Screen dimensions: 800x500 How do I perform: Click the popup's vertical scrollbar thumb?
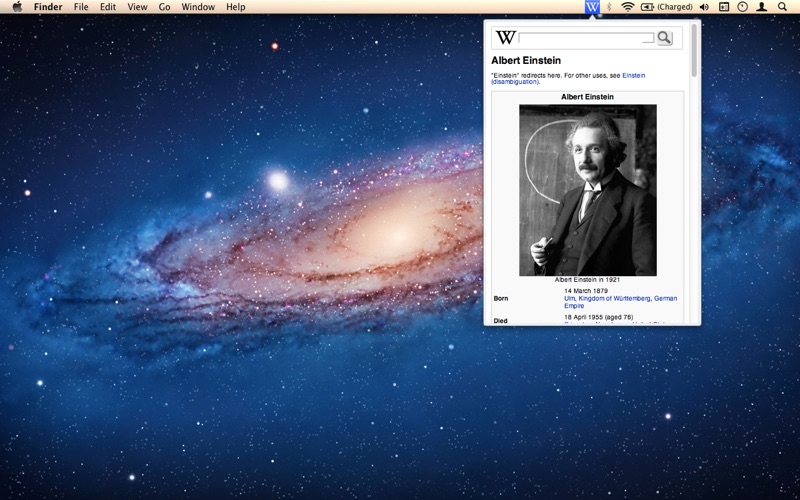(694, 50)
